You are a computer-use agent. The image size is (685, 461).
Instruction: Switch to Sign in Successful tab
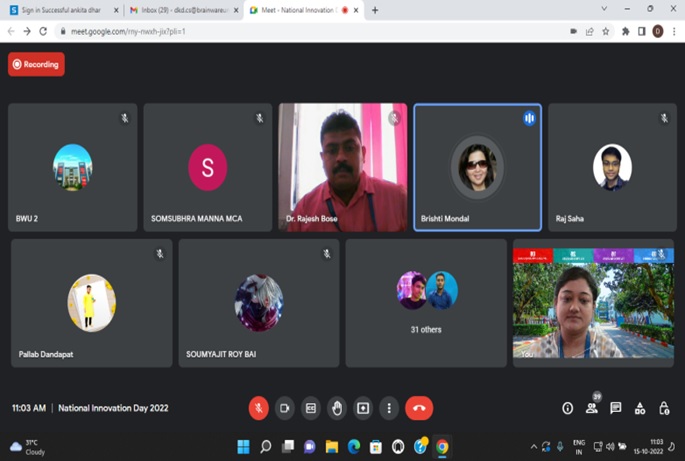[62, 10]
